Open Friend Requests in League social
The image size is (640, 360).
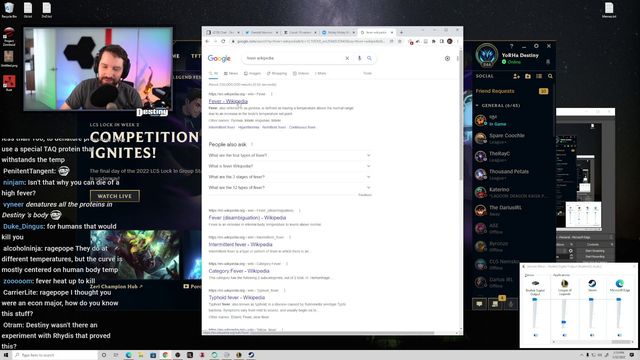tap(511, 91)
